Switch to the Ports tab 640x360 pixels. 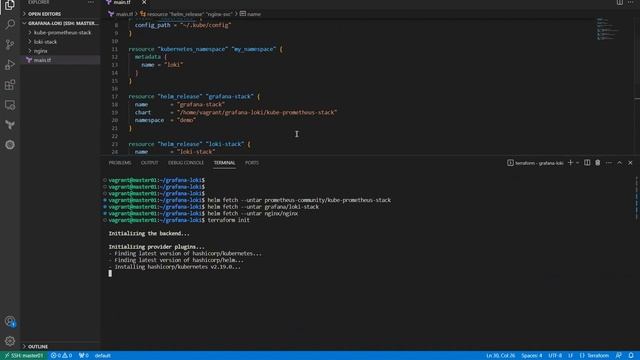click(252, 163)
